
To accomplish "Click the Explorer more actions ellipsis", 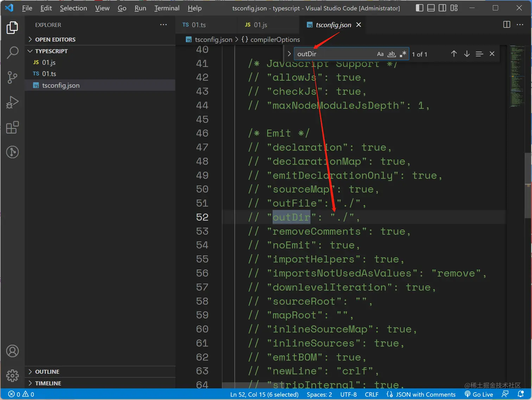I will click(x=163, y=25).
